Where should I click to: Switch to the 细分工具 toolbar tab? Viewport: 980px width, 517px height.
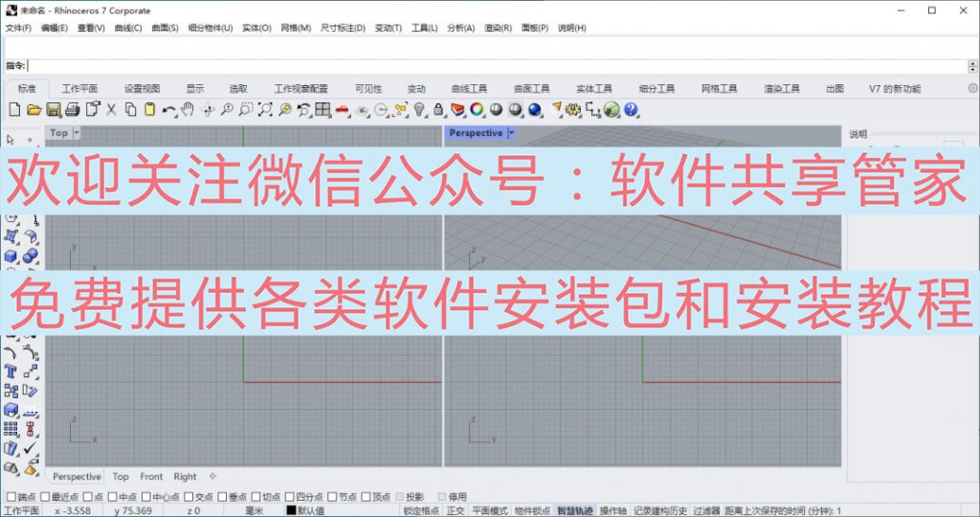click(657, 89)
